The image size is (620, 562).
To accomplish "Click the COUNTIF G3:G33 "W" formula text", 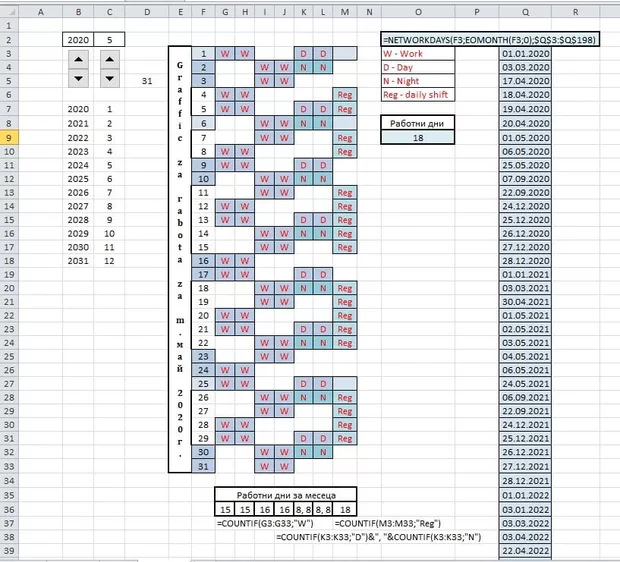I will [x=265, y=524].
